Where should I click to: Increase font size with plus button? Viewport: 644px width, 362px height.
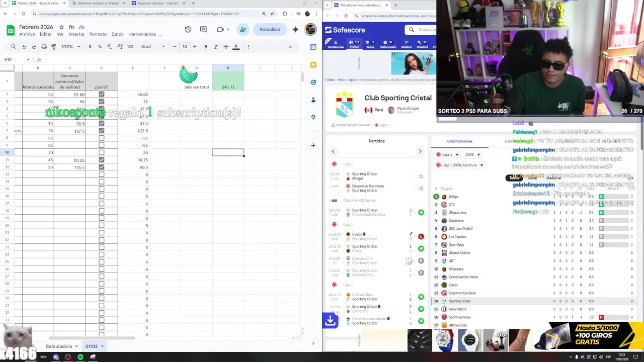tap(195, 47)
